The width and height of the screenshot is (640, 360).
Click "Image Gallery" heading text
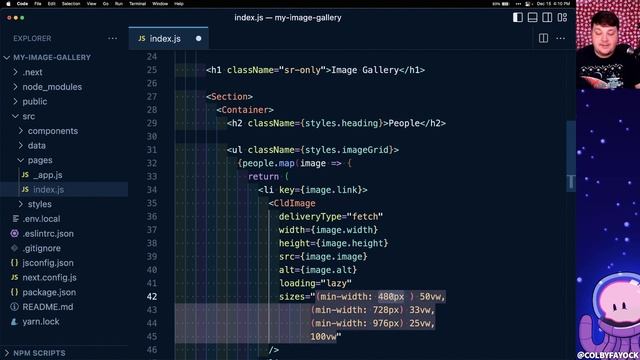point(365,70)
